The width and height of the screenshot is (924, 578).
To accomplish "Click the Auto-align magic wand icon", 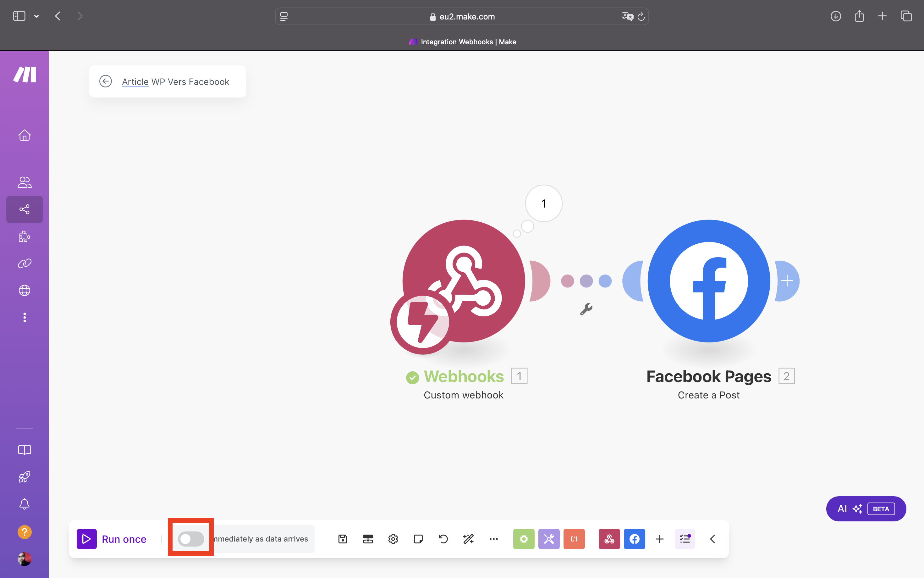I will (x=468, y=539).
